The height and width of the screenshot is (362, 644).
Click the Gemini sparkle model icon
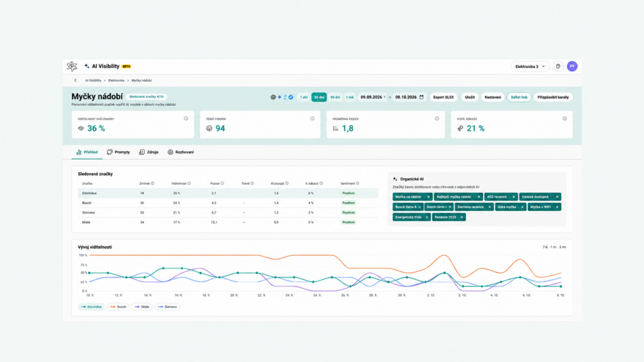coord(279,97)
